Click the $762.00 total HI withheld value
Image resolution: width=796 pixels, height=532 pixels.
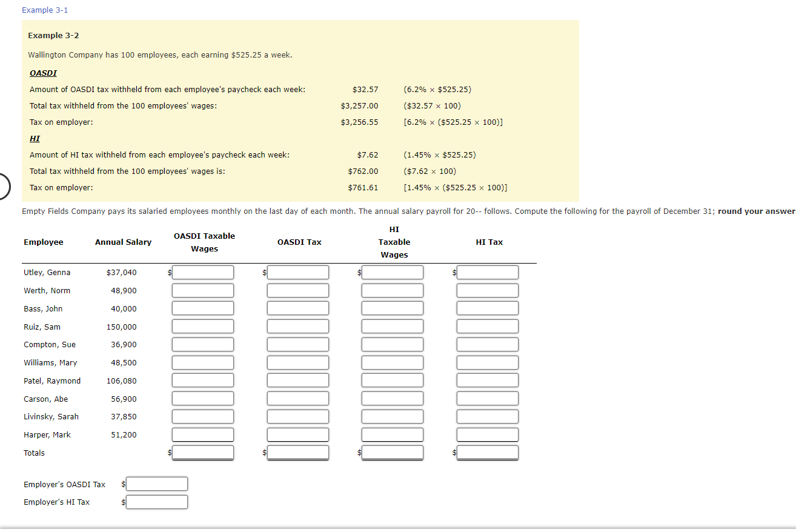pos(363,171)
